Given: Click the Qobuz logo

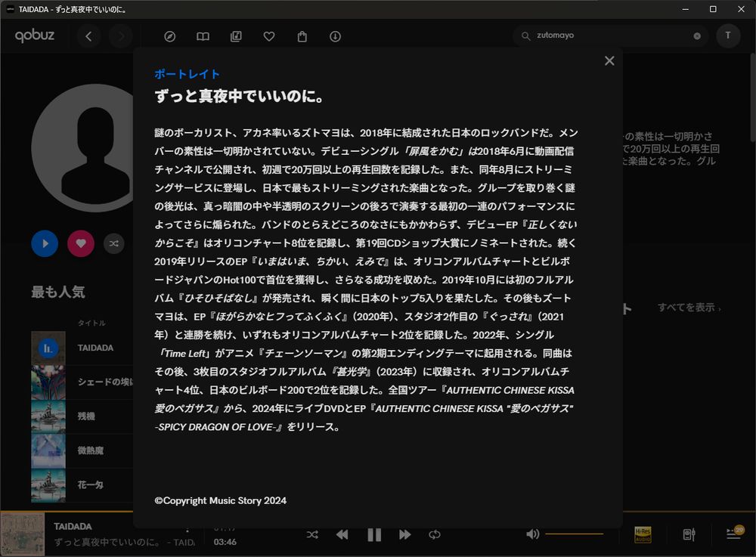Looking at the screenshot, I should (x=35, y=36).
